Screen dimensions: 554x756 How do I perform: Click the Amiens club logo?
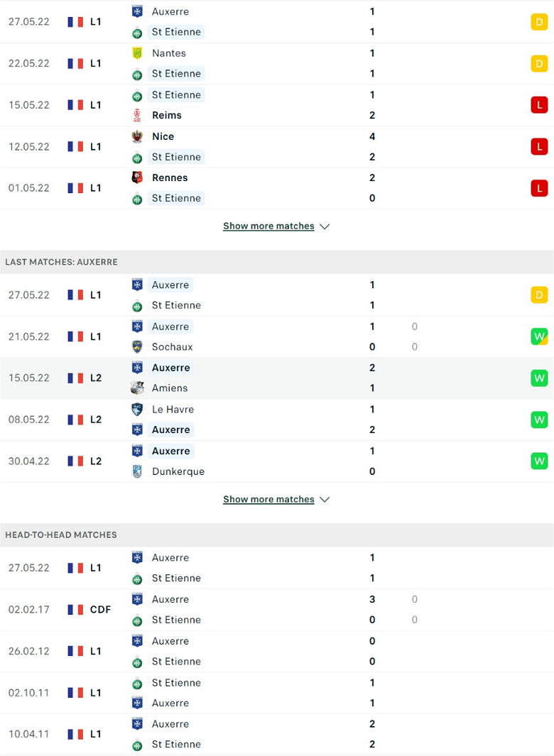tap(137, 388)
